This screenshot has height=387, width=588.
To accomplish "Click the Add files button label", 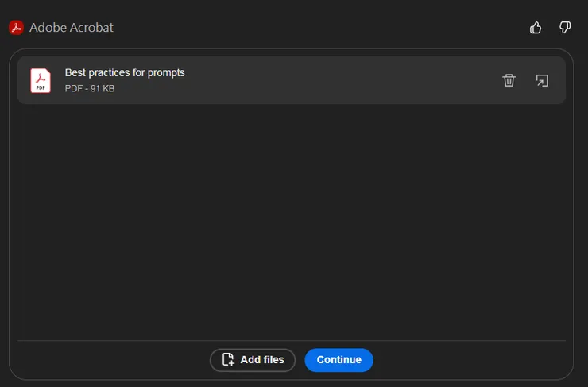I will tap(261, 360).
